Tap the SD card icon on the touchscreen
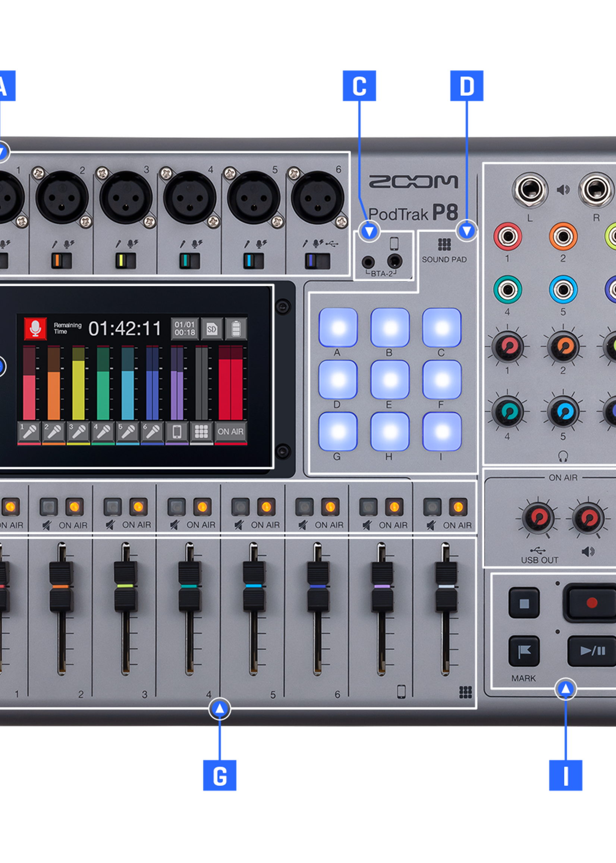Image resolution: width=616 pixels, height=863 pixels. click(212, 329)
